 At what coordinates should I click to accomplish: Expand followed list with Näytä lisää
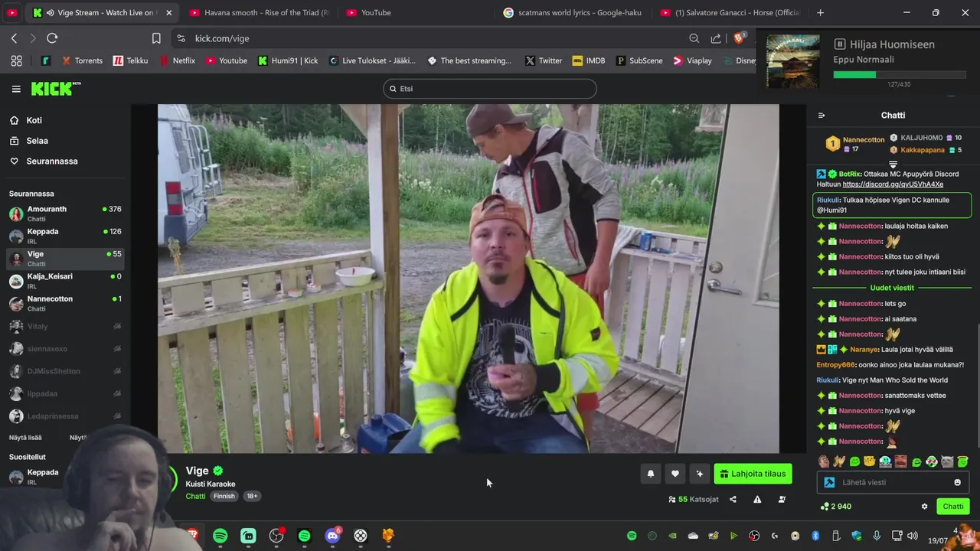point(25,438)
